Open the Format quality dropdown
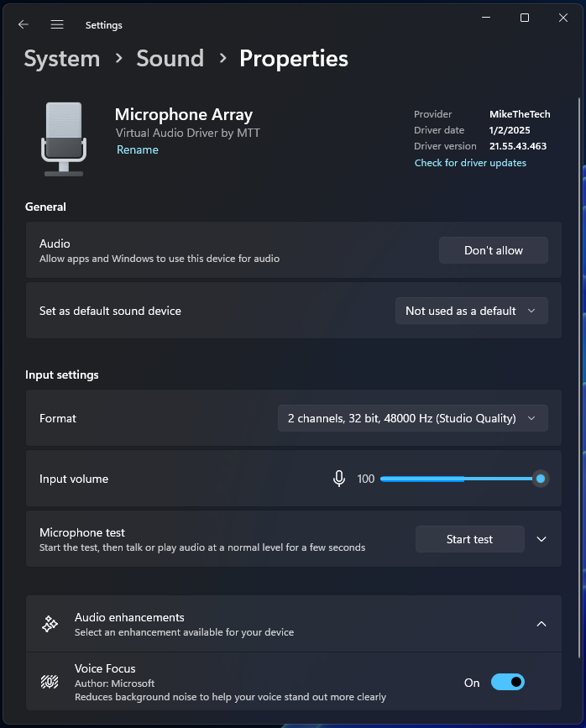Viewport: 586px width, 728px height. pyautogui.click(x=413, y=418)
